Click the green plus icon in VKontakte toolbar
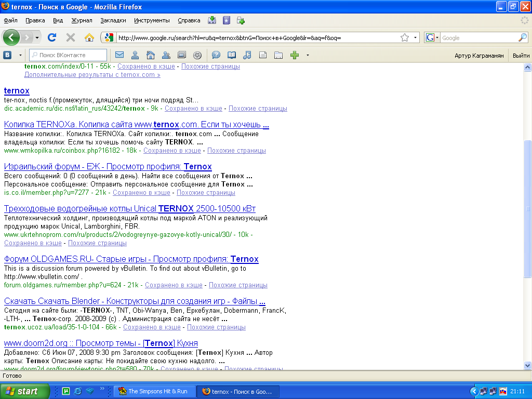This screenshot has height=399, width=532. pos(295,55)
